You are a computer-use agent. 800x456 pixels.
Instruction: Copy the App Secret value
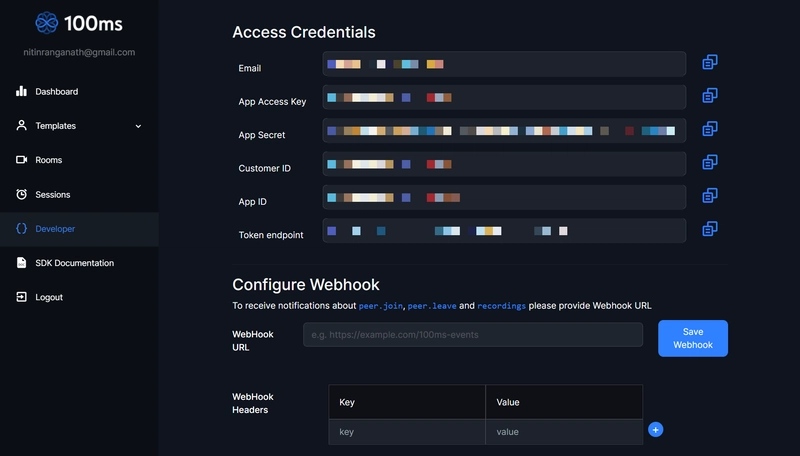[x=710, y=129]
